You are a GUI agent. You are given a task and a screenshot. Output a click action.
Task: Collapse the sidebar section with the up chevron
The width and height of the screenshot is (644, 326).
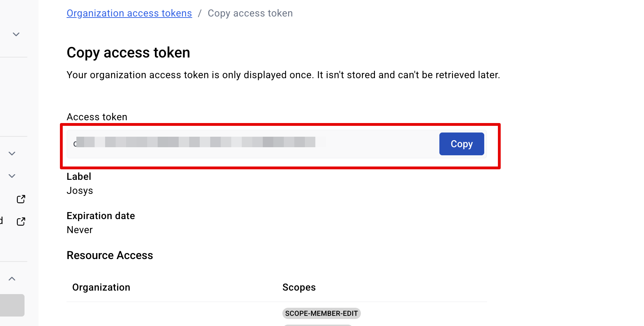pyautogui.click(x=12, y=279)
